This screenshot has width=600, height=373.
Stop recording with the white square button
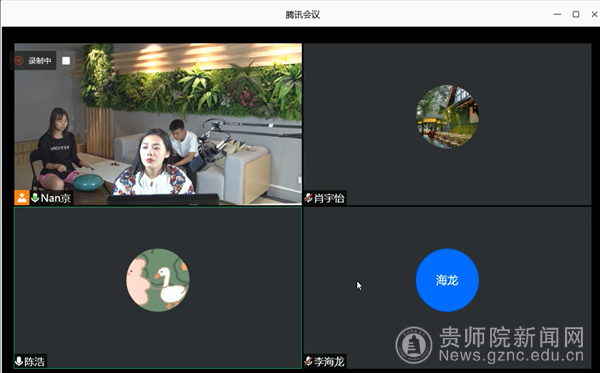[x=66, y=60]
